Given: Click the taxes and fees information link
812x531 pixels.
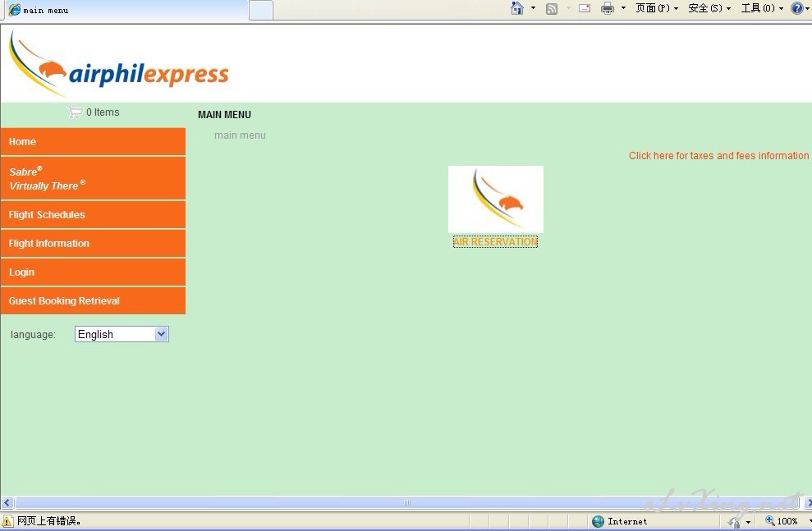Looking at the screenshot, I should point(718,156).
